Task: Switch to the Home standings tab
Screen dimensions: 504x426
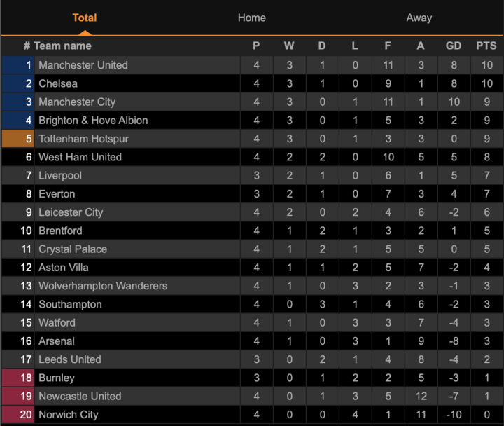Action: click(x=252, y=18)
